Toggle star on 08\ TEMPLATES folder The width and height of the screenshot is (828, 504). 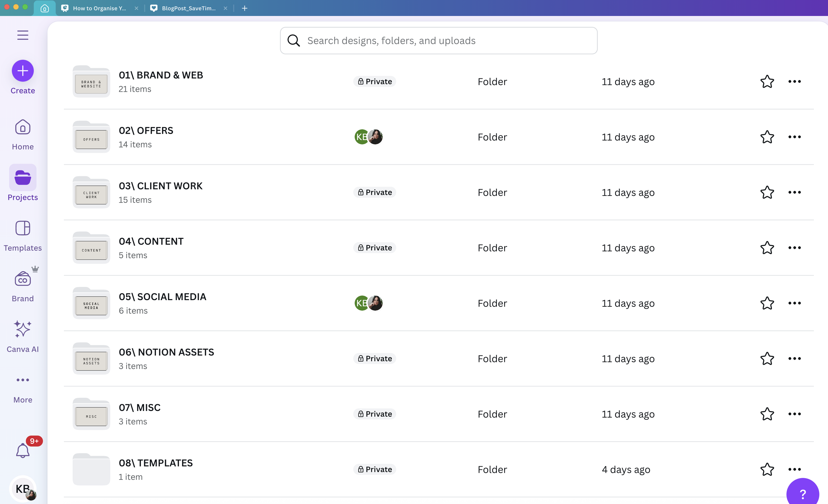(x=767, y=469)
